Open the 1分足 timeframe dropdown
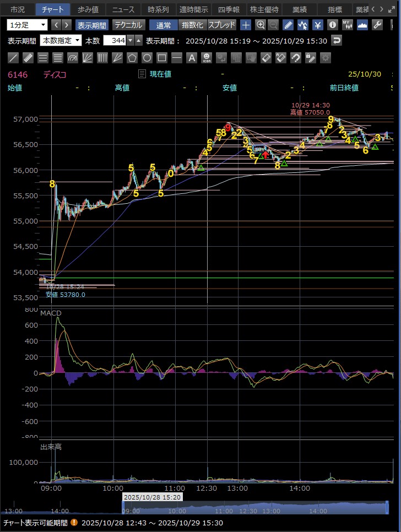The height and width of the screenshot is (532, 401). point(28,25)
